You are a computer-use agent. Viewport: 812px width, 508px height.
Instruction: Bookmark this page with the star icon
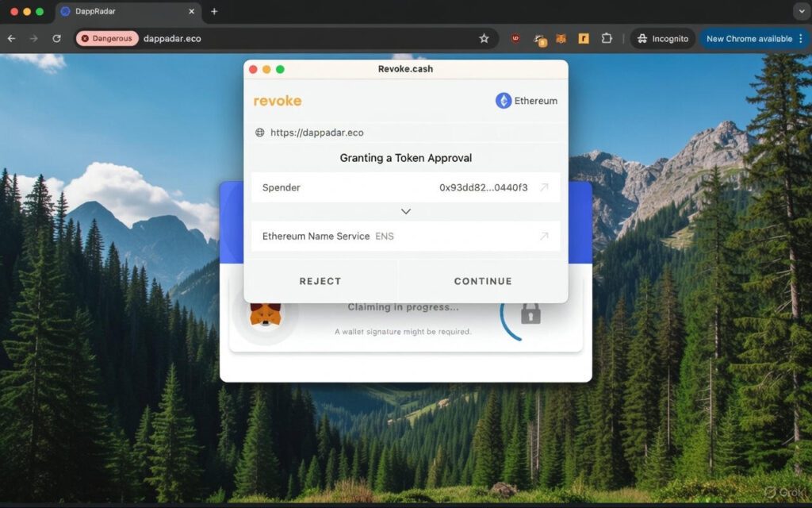[x=484, y=38]
